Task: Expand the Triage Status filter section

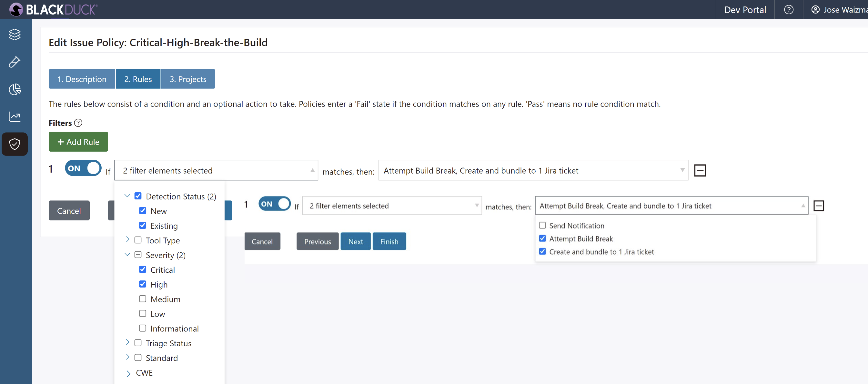Action: 128,342
